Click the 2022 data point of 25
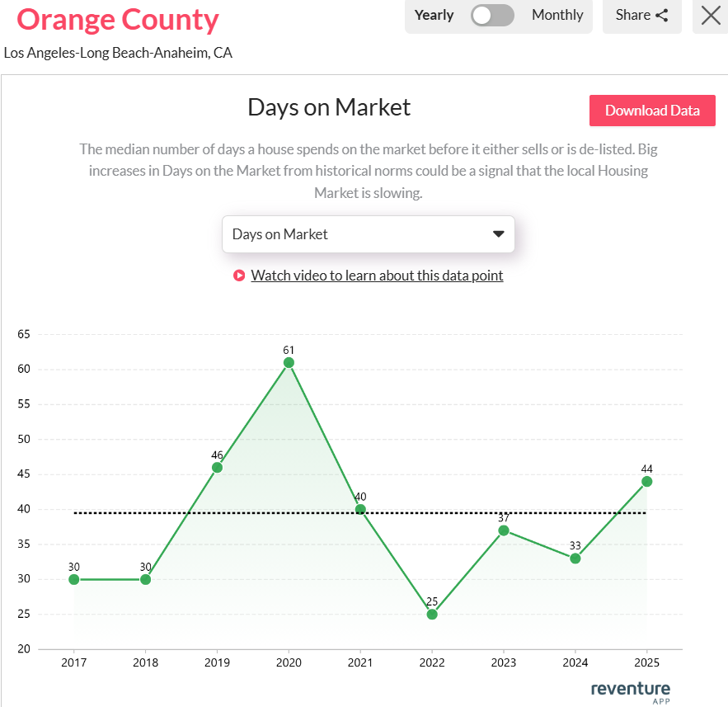This screenshot has height=707, width=728. (x=432, y=615)
